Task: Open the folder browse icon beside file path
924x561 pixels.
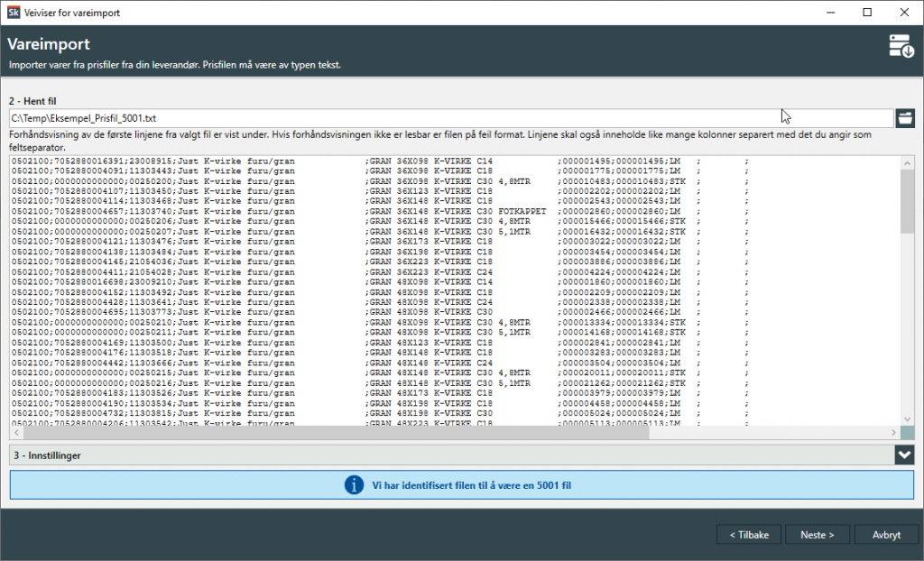Action: [x=905, y=118]
